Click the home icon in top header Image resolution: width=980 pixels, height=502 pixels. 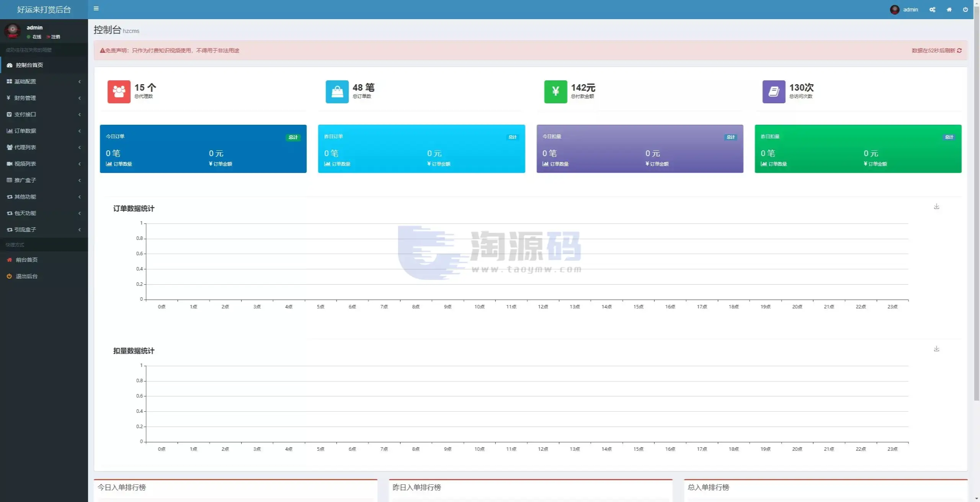(949, 10)
